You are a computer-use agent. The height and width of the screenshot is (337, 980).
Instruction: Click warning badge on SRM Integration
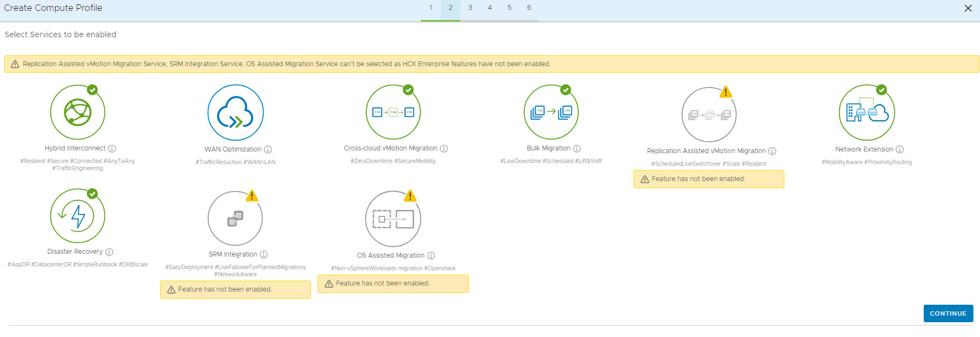pos(252,196)
